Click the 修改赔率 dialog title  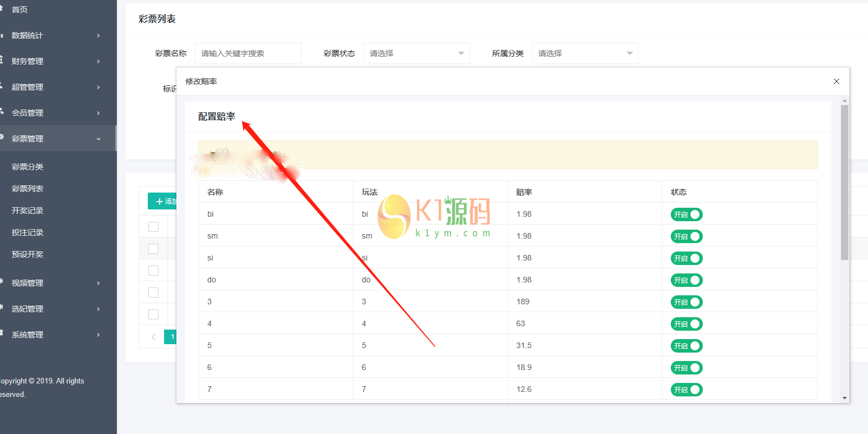pyautogui.click(x=201, y=81)
